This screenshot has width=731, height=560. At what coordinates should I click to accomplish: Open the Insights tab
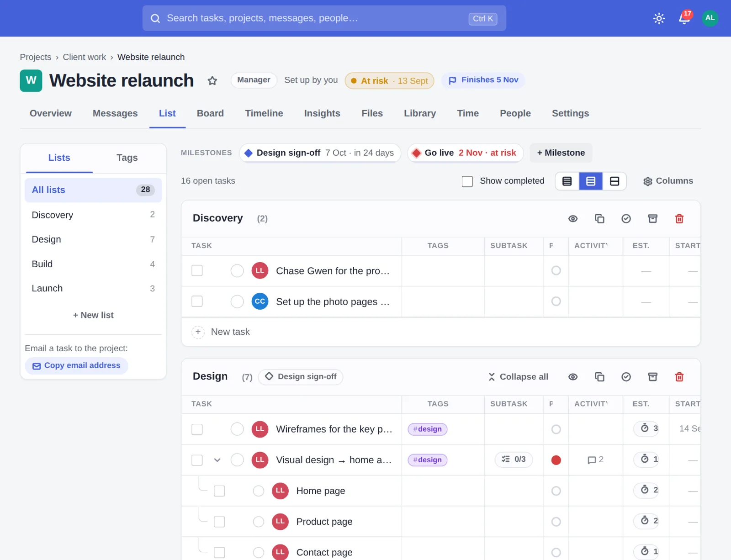[x=322, y=113]
